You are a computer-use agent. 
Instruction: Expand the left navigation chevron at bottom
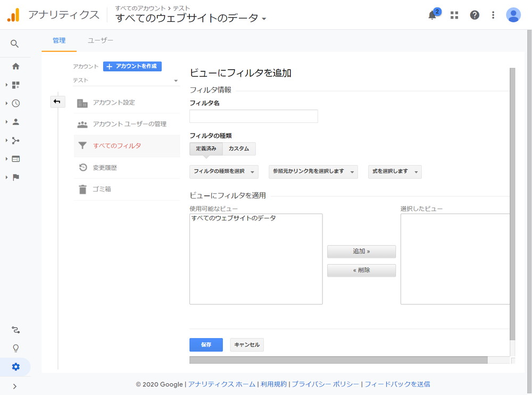tap(14, 386)
